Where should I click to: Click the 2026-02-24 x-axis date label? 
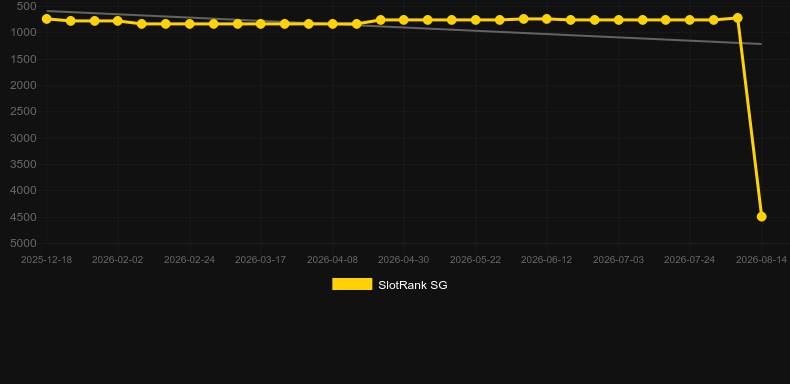(x=189, y=260)
